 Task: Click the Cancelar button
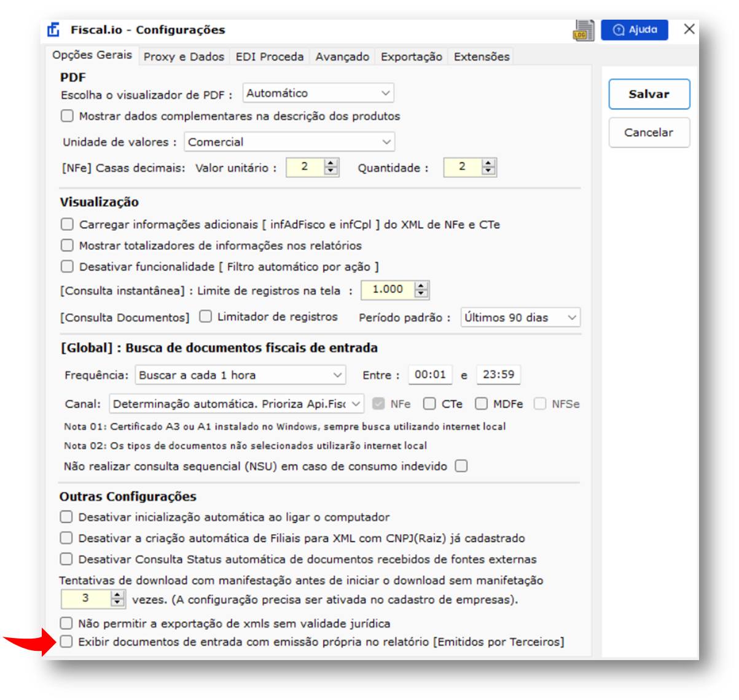[x=649, y=132]
